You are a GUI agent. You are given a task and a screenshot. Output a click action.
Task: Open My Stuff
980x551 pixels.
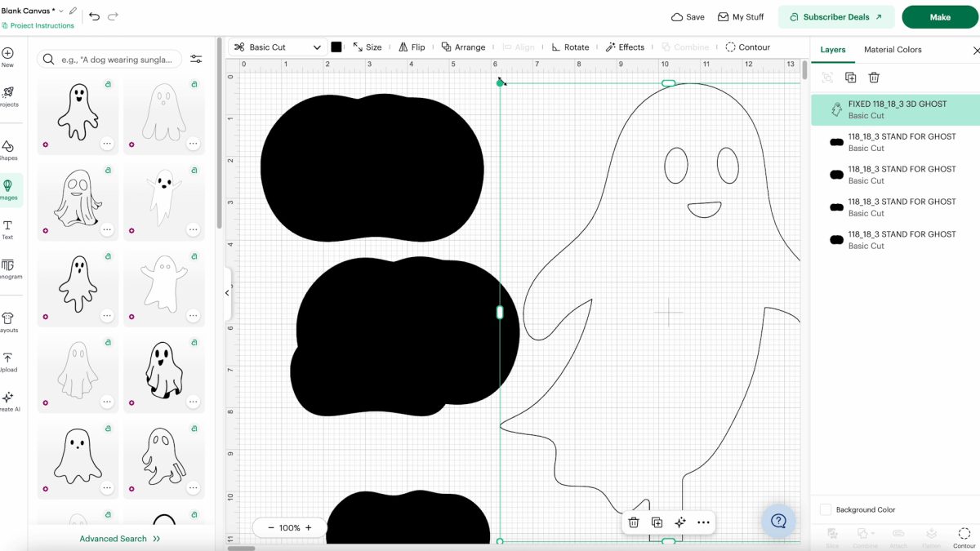pos(741,17)
